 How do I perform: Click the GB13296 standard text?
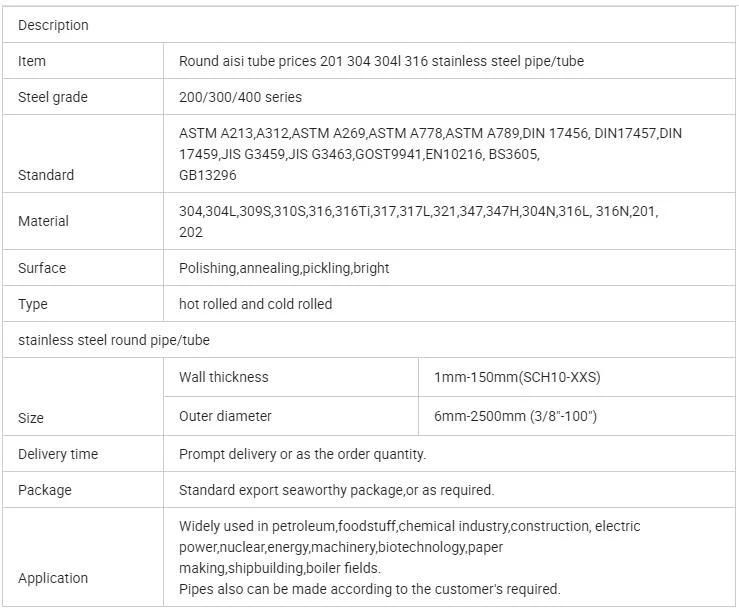[207, 175]
